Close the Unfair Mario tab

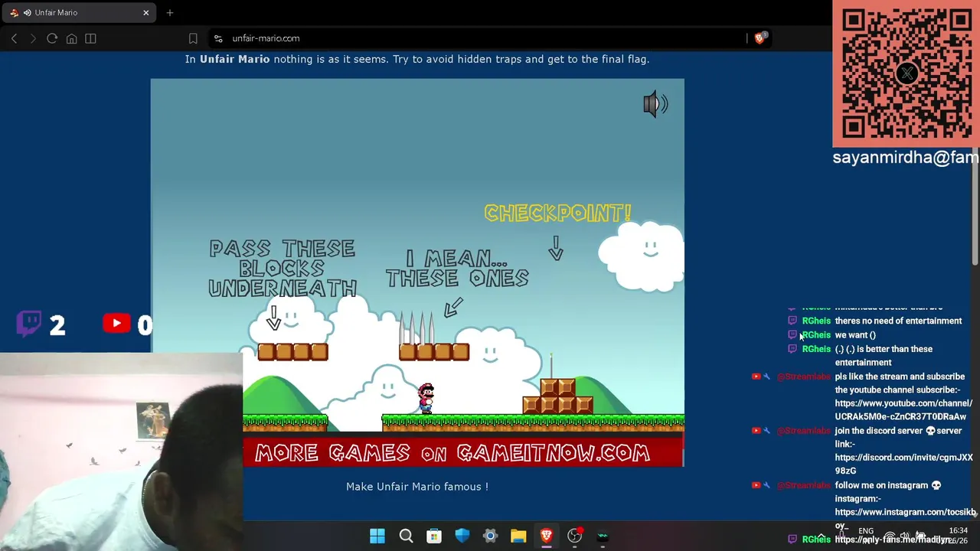[145, 12]
